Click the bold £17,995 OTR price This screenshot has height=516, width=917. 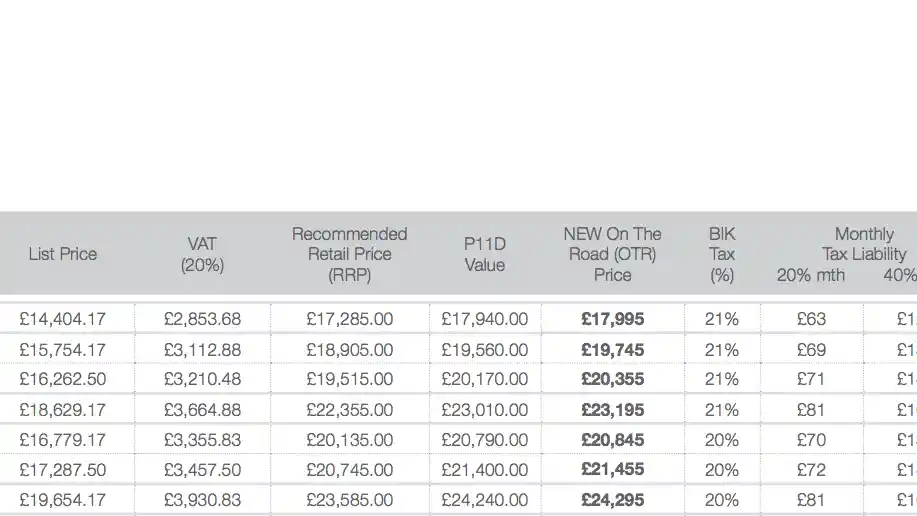point(612,319)
